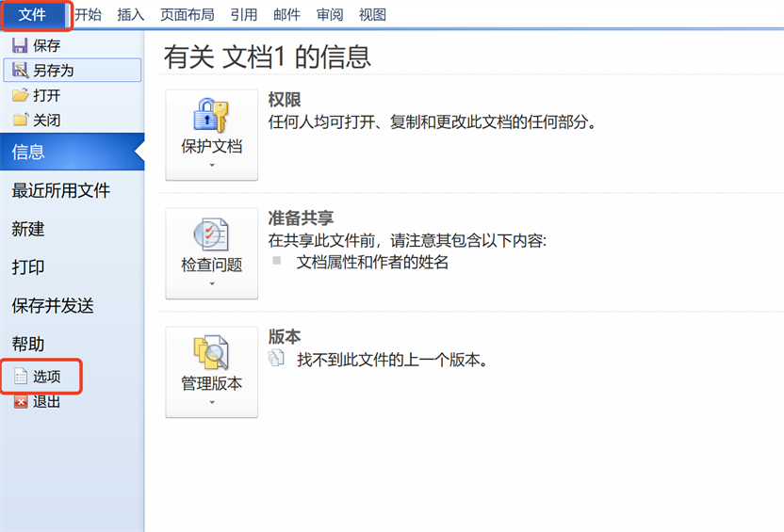Image resolution: width=784 pixels, height=532 pixels.
Task: Open the 帮助 section
Action: click(28, 345)
